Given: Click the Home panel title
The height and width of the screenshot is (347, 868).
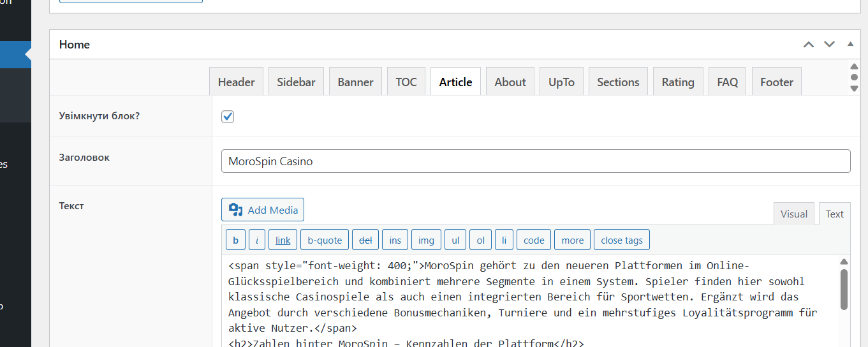Looking at the screenshot, I should [x=75, y=45].
